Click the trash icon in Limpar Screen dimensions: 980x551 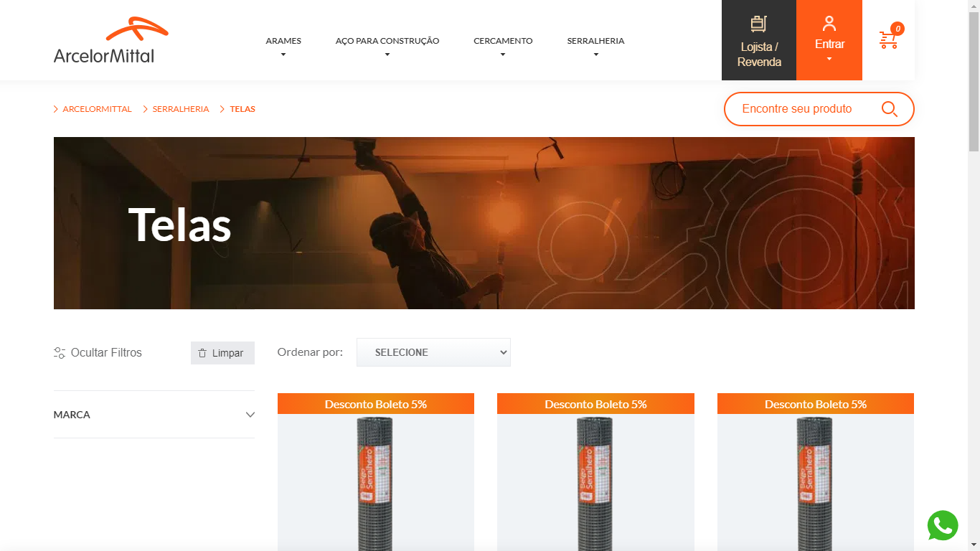coord(202,353)
